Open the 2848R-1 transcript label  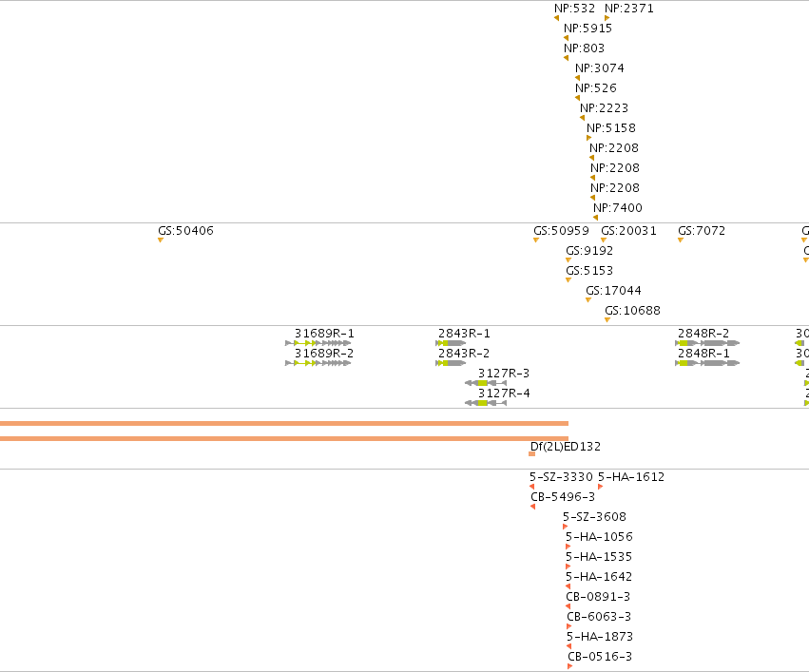(x=703, y=354)
